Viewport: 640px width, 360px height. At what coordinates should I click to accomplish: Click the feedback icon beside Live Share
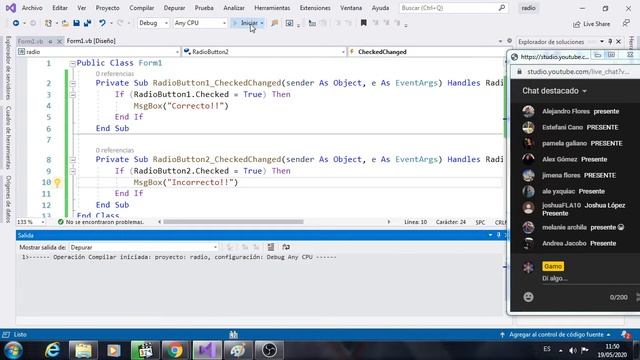pyautogui.click(x=626, y=24)
